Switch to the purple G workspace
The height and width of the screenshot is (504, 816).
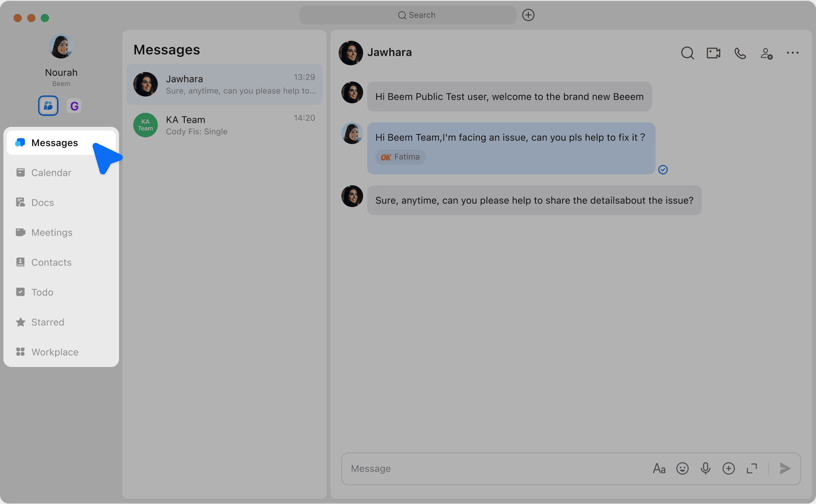74,106
